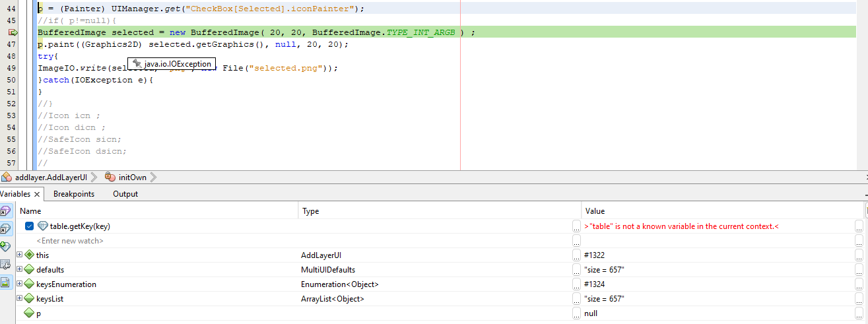Click Value ellipsis button for the #1322 row
The height and width of the screenshot is (324, 868).
[x=859, y=255]
